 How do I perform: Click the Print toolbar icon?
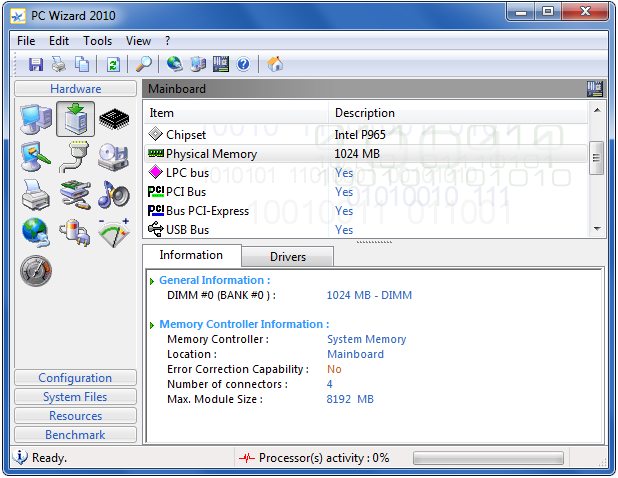click(x=59, y=64)
